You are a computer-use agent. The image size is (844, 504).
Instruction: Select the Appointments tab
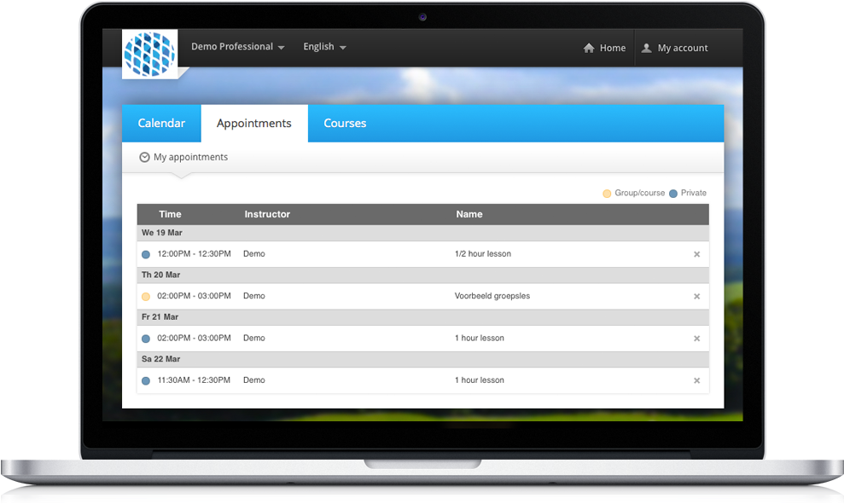(253, 123)
